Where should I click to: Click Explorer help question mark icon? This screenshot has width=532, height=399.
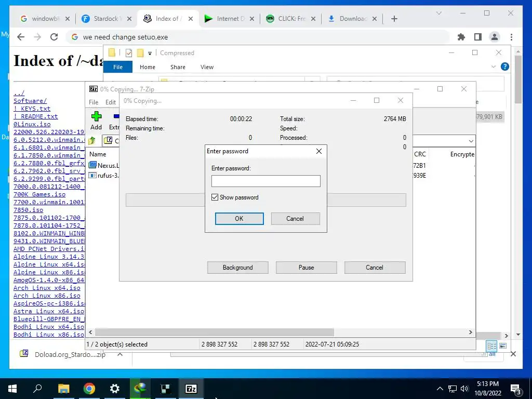point(505,66)
